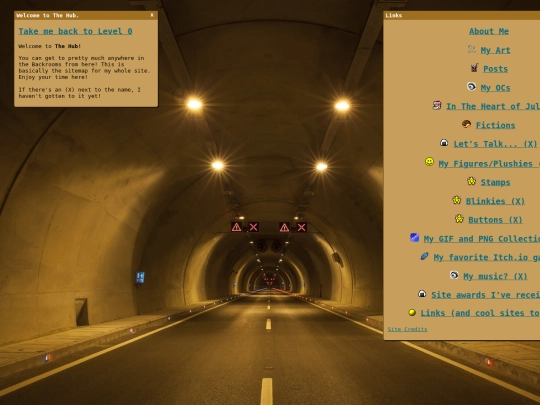Click the icon next to Posts
The height and width of the screenshot is (405, 540).
(x=475, y=68)
